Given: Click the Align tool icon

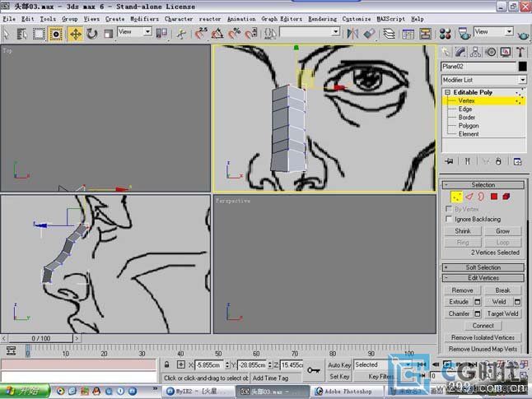Looking at the screenshot, I should pos(370,34).
